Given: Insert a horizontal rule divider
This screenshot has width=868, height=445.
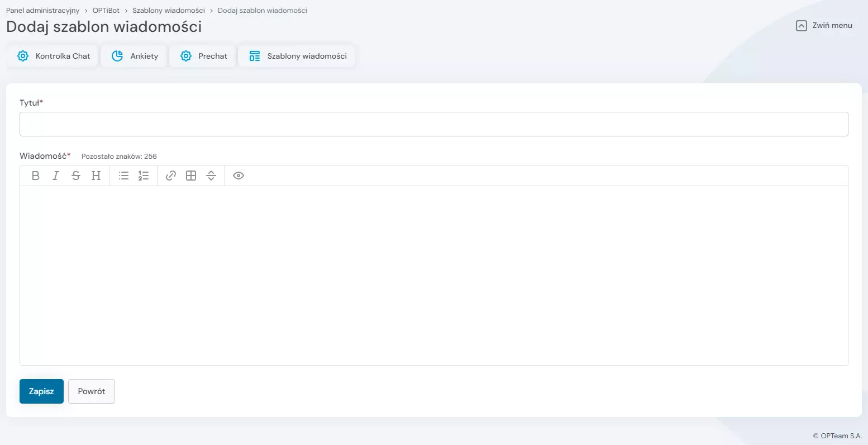Looking at the screenshot, I should 211,176.
